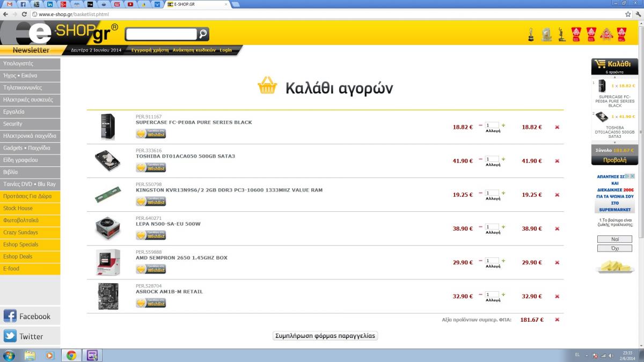Click the search magnifier icon
Screen dimensions: 644x362
(203, 34)
